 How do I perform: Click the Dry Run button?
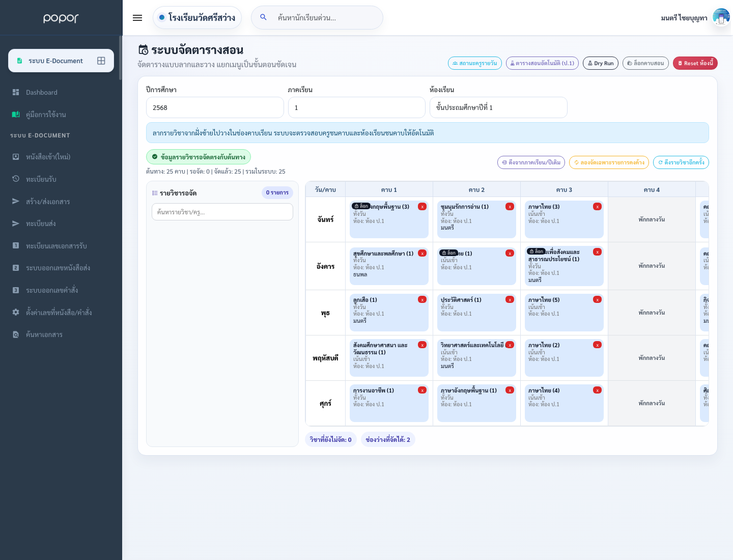pos(601,63)
